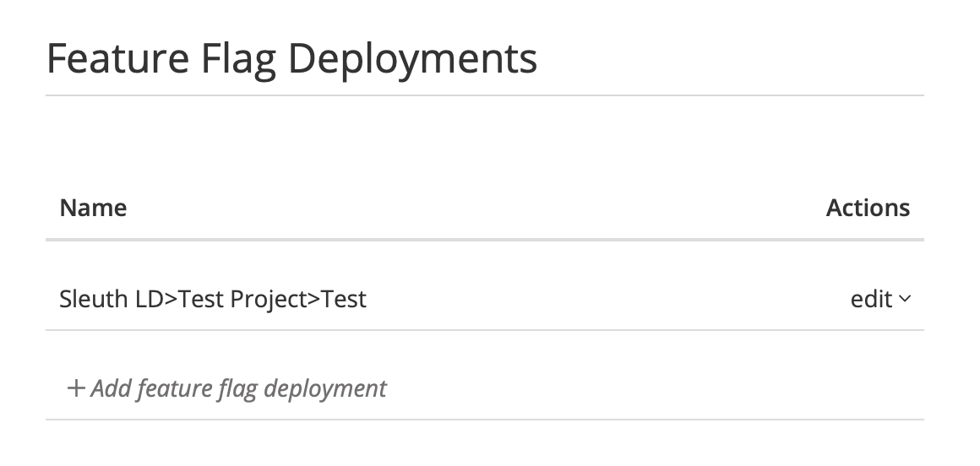Click the words "feature flag" in the add row
This screenshot has width=980, height=466.
coord(197,388)
